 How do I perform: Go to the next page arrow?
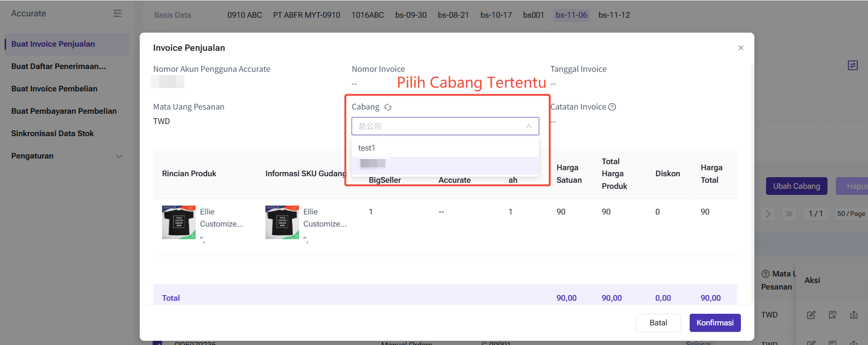click(x=768, y=214)
